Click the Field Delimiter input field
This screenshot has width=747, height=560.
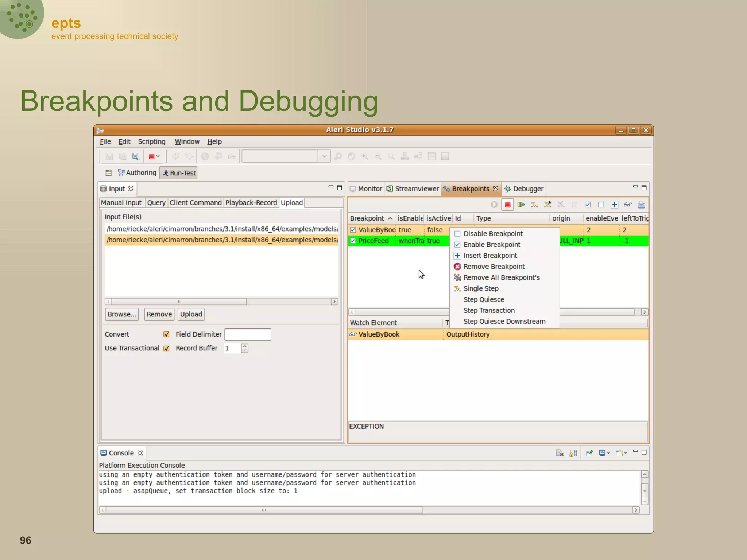(248, 334)
